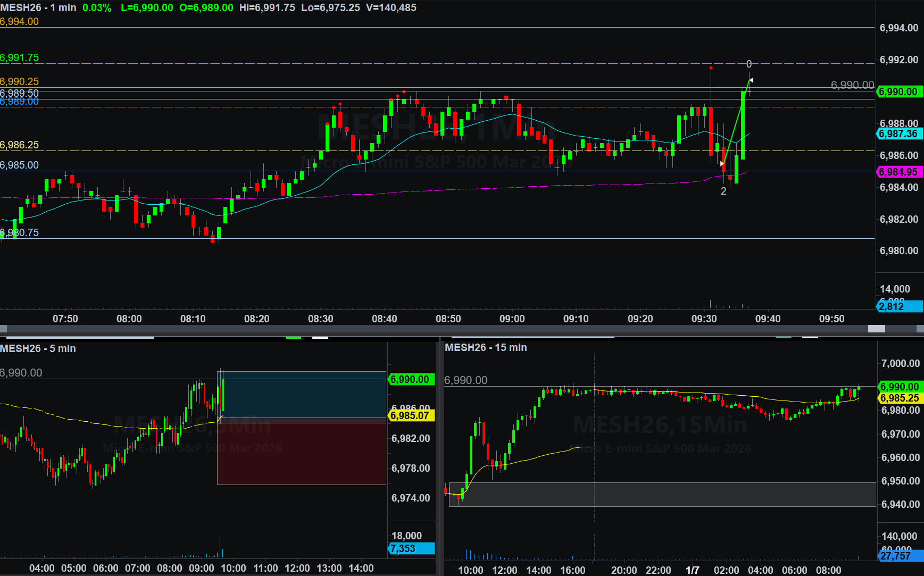Click the 1-min chart horizontal scrollbar thumb
The height and width of the screenshot is (576, 924).
[x=876, y=329]
